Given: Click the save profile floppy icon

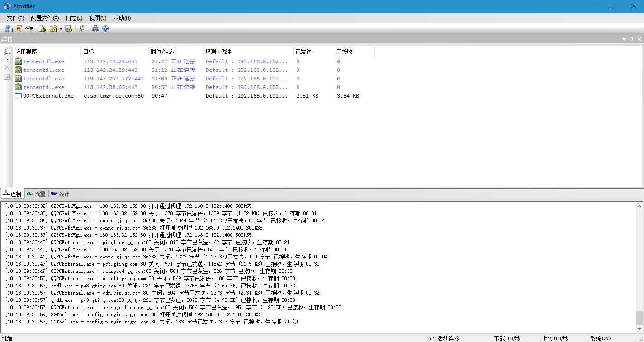Looking at the screenshot, I should coord(69,29).
